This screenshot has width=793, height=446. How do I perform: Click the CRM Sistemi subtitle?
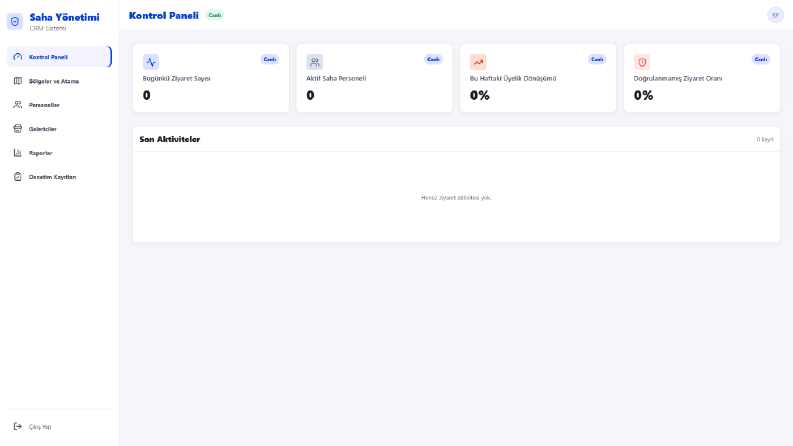pyautogui.click(x=48, y=28)
